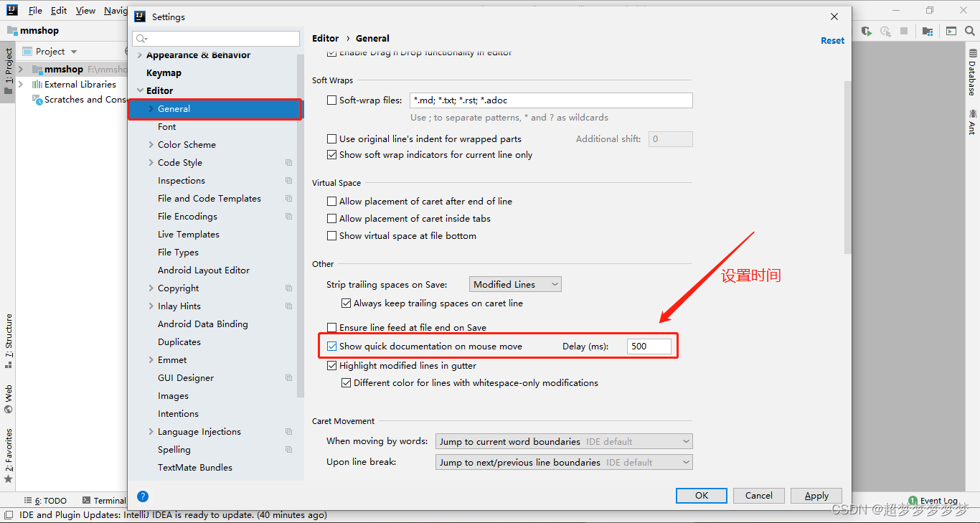Open the Database tool window
This screenshot has width=980, height=523.
(x=973, y=72)
